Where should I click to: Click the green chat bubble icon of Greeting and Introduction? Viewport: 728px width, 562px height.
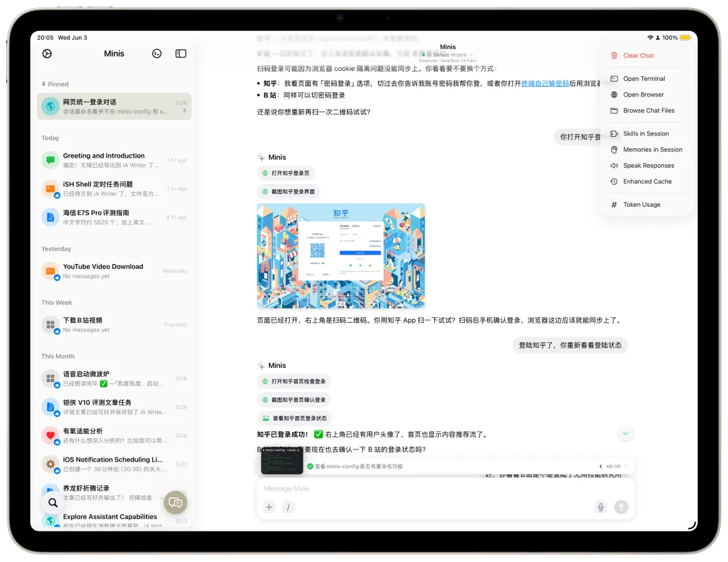[x=50, y=160]
